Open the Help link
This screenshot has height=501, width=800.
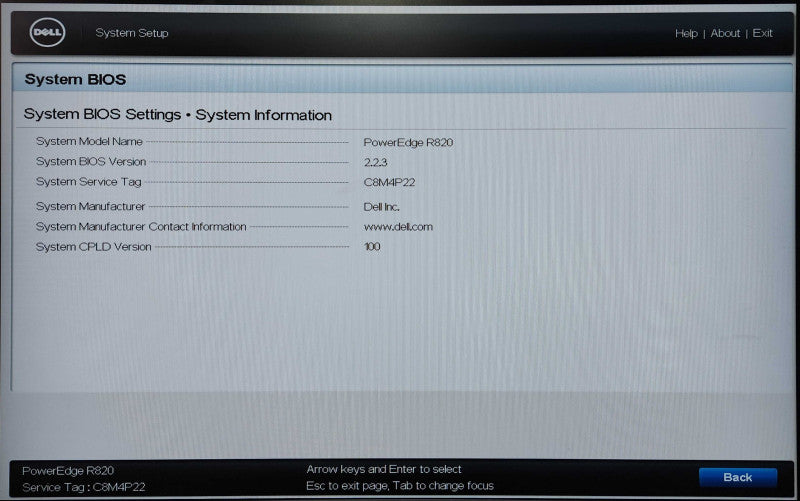pyautogui.click(x=686, y=33)
